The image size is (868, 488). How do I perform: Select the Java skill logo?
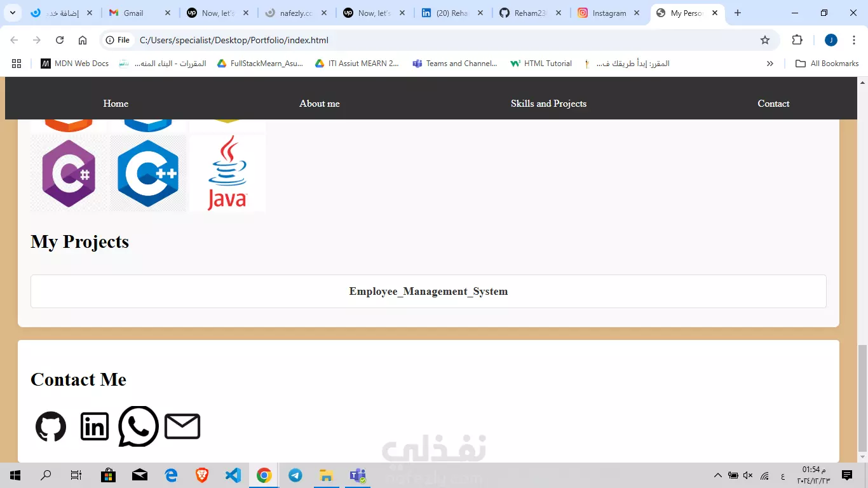pyautogui.click(x=227, y=173)
